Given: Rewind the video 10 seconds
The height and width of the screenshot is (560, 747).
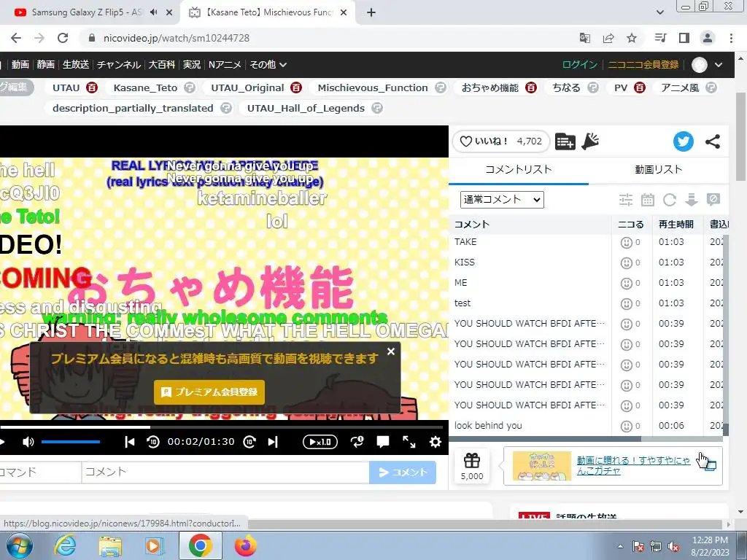Looking at the screenshot, I should pos(153,442).
